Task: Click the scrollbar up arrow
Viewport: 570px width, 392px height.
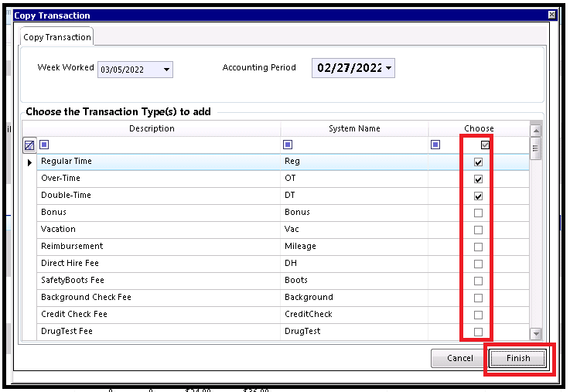Action: tap(536, 131)
